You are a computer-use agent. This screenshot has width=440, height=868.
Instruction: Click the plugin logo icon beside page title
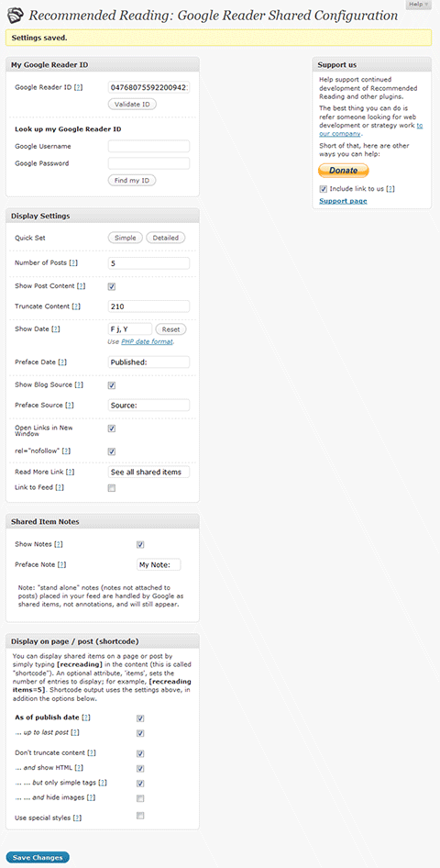coord(15,15)
